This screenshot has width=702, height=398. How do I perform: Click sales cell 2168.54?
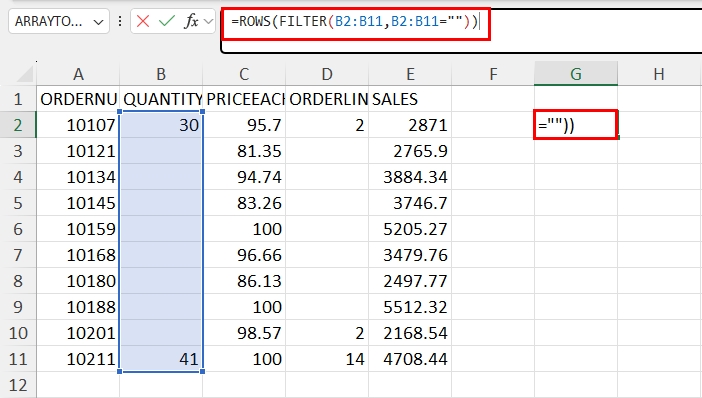point(410,333)
